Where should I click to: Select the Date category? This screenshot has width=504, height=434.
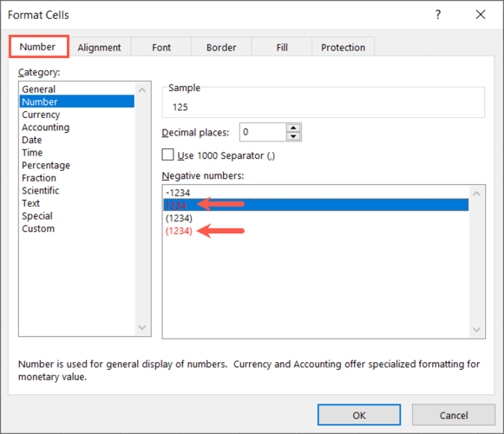77,140
